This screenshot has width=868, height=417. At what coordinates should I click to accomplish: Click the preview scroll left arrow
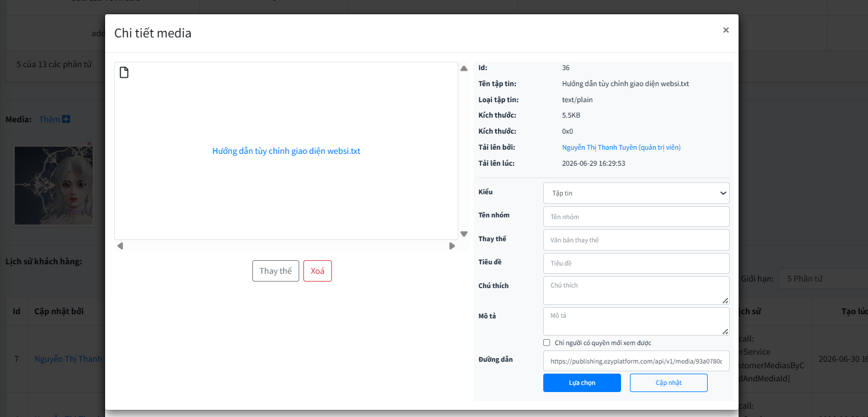pos(120,246)
